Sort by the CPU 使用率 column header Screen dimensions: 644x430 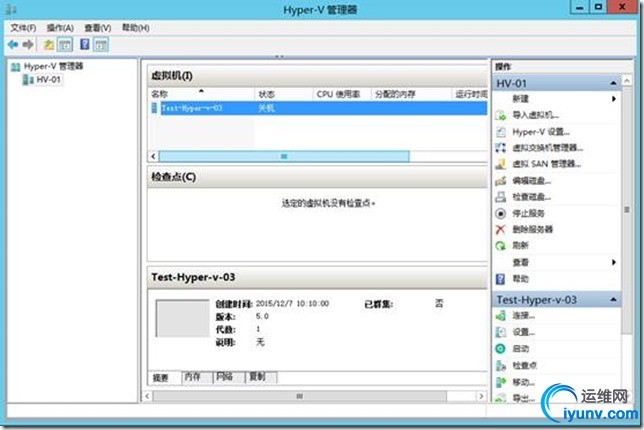tap(342, 94)
